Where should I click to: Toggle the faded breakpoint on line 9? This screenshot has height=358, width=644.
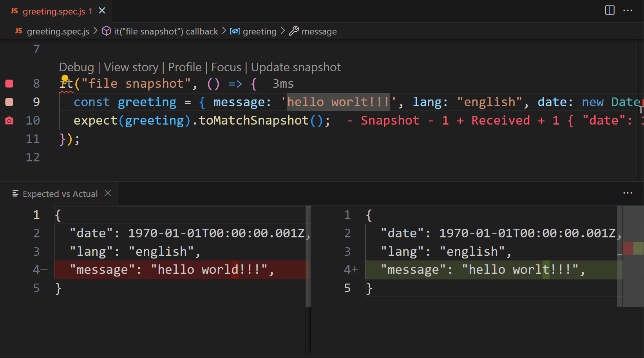pos(9,102)
